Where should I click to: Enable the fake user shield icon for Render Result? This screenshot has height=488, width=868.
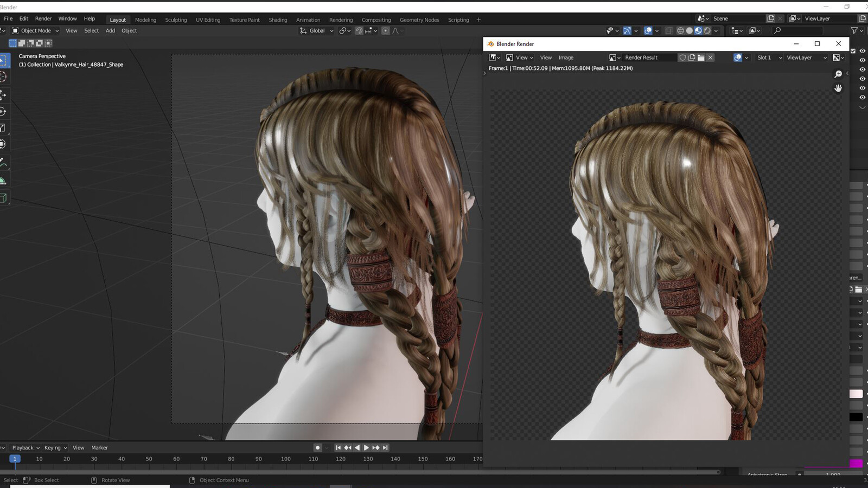pos(682,57)
